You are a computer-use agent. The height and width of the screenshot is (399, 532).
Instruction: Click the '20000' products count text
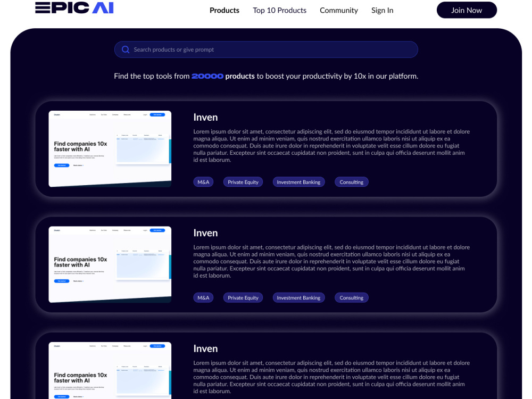pos(207,76)
